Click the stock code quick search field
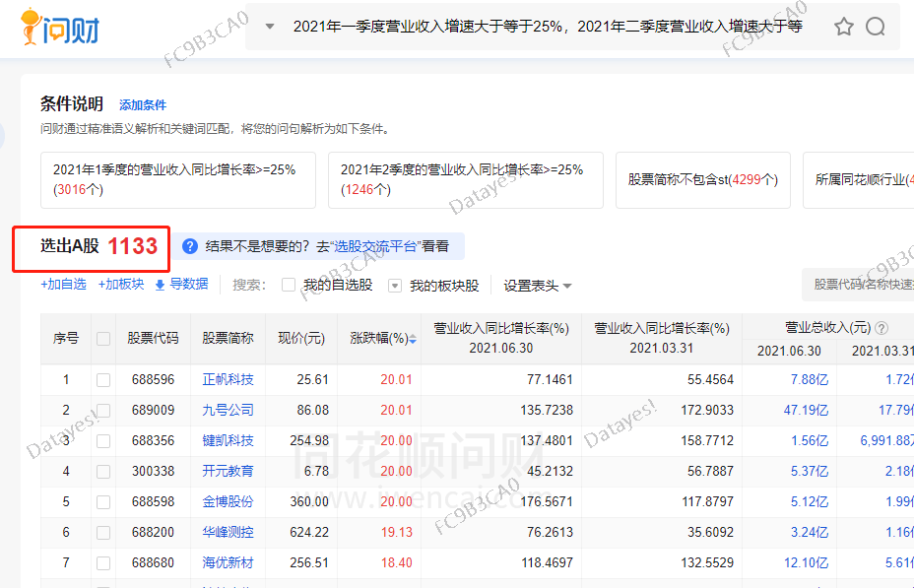Image resolution: width=914 pixels, height=588 pixels. [x=859, y=286]
